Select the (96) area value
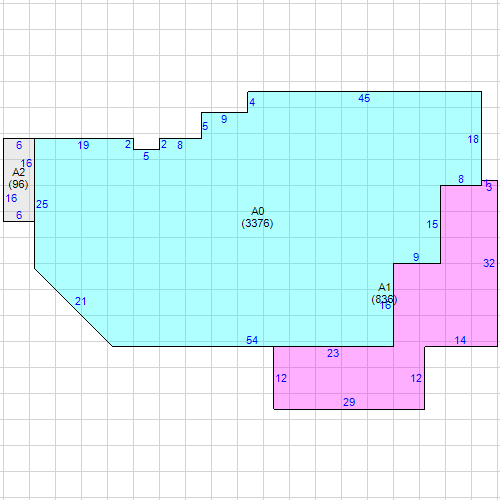 point(18,184)
